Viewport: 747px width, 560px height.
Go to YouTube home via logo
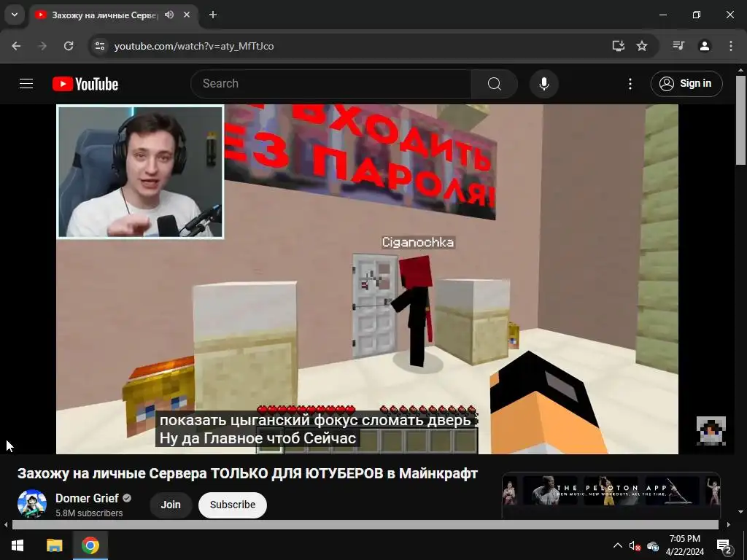(85, 84)
